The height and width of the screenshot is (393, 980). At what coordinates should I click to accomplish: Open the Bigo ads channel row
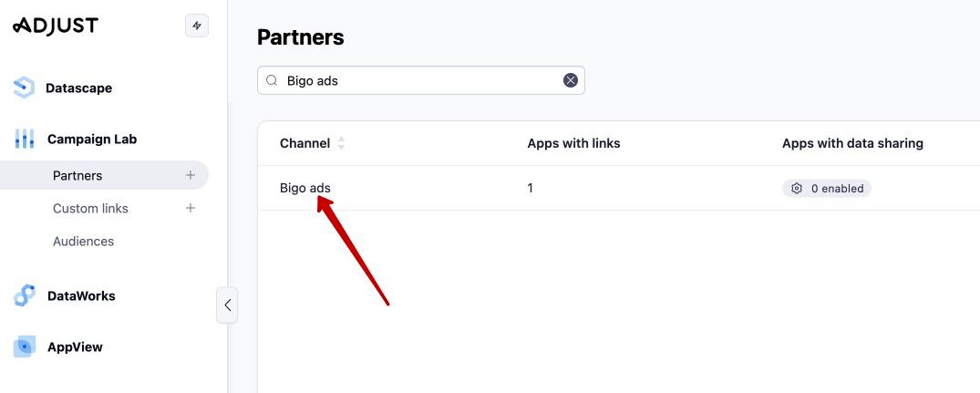tap(619, 188)
